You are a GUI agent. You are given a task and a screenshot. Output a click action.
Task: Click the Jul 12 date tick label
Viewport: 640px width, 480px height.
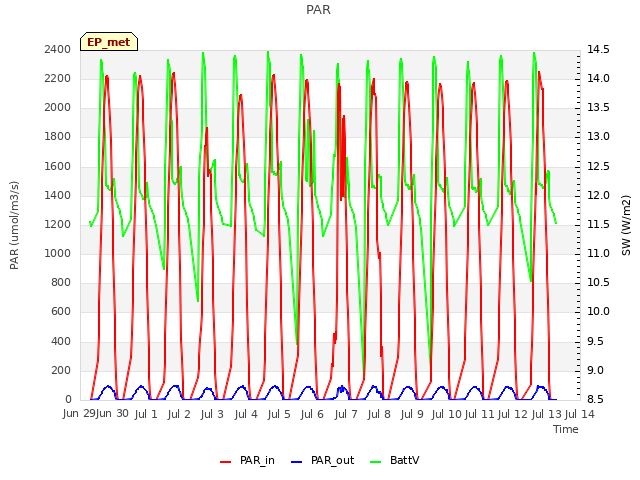click(x=513, y=414)
